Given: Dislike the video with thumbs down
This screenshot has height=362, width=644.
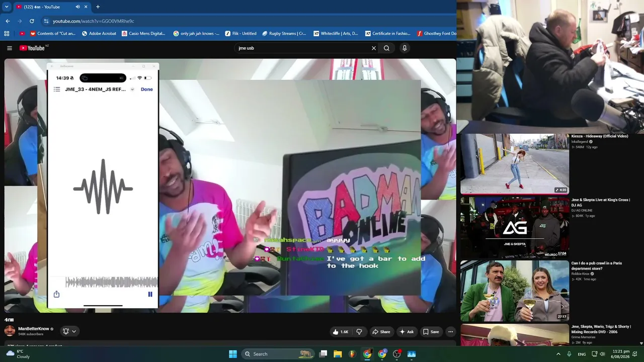Looking at the screenshot, I should coord(359,332).
